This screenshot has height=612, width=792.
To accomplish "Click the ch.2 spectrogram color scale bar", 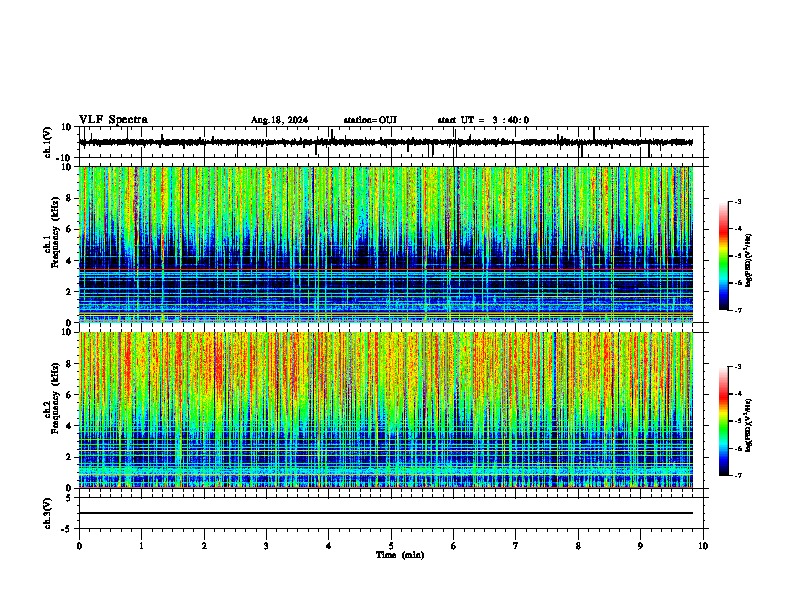I will 724,421.
